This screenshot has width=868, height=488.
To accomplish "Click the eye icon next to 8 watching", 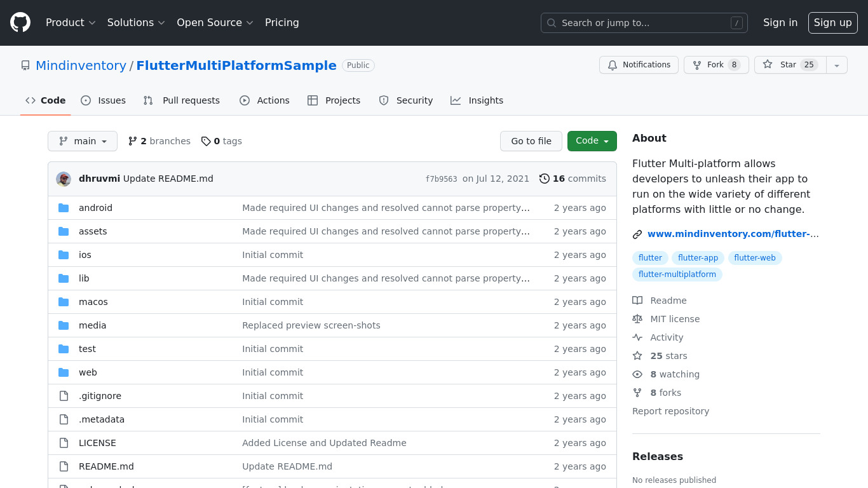I will tap(637, 374).
